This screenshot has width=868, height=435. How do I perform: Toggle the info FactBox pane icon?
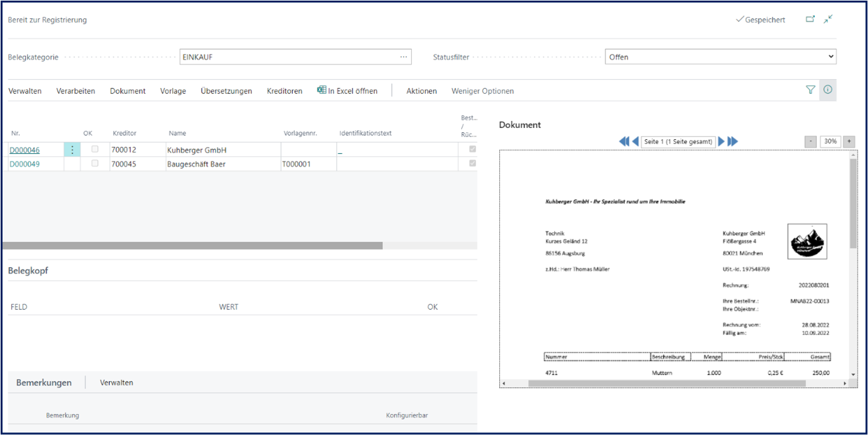(x=828, y=91)
